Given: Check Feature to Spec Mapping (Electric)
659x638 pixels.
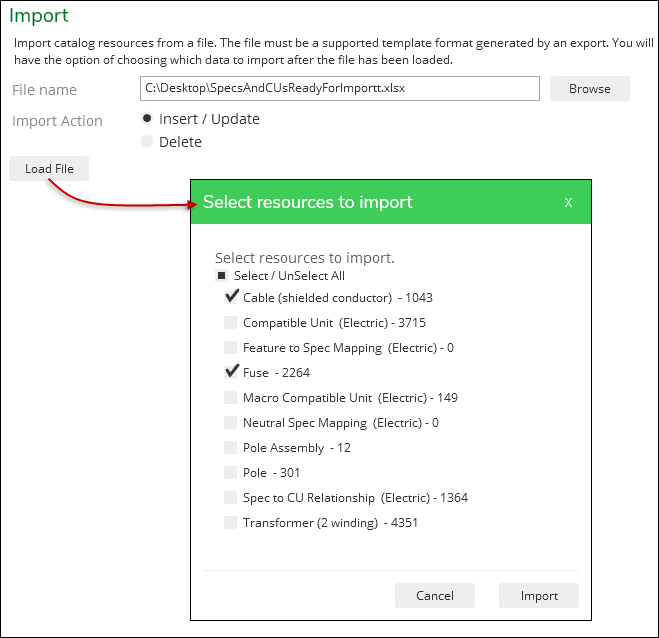Looking at the screenshot, I should click(230, 348).
